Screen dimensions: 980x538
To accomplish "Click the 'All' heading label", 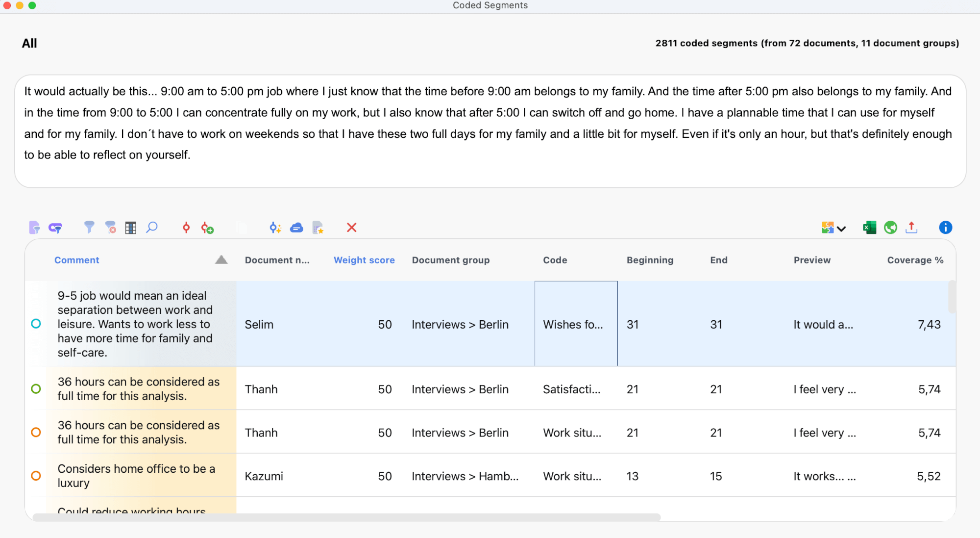I will tap(29, 43).
